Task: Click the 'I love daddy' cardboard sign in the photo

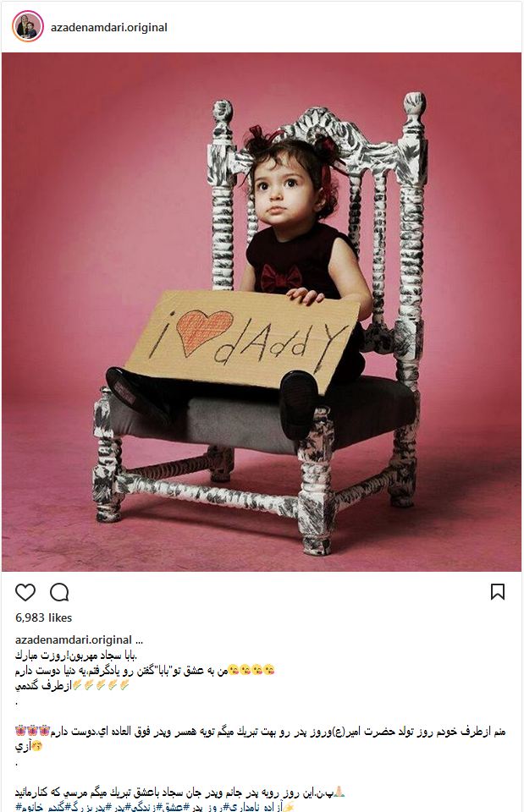Action: pos(243,341)
